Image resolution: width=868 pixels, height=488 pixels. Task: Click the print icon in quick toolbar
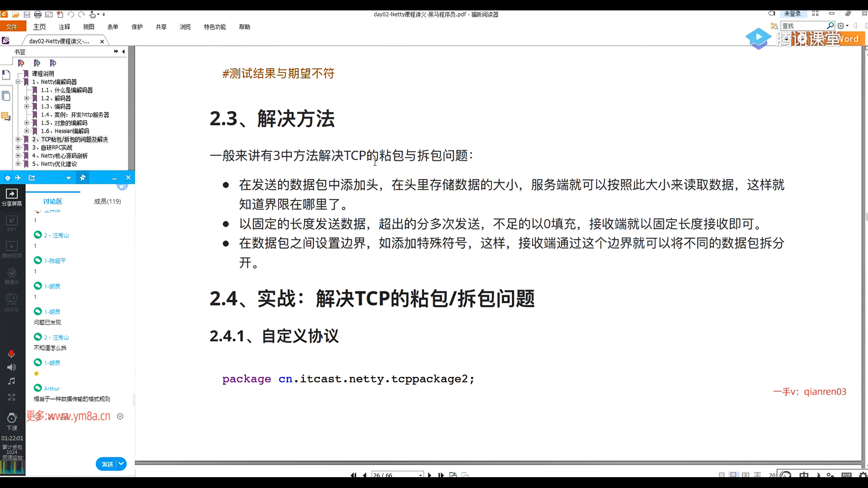point(38,14)
